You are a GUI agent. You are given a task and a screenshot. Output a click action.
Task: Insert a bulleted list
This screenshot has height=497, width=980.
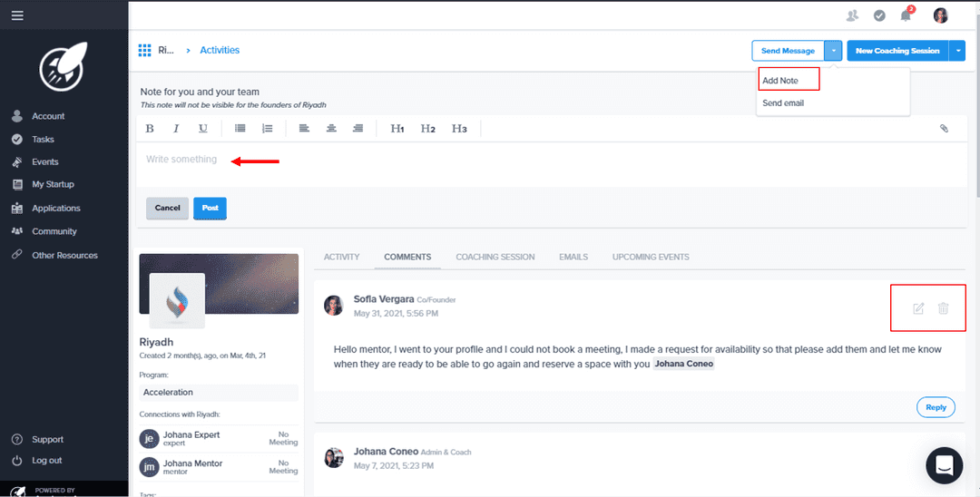click(240, 129)
